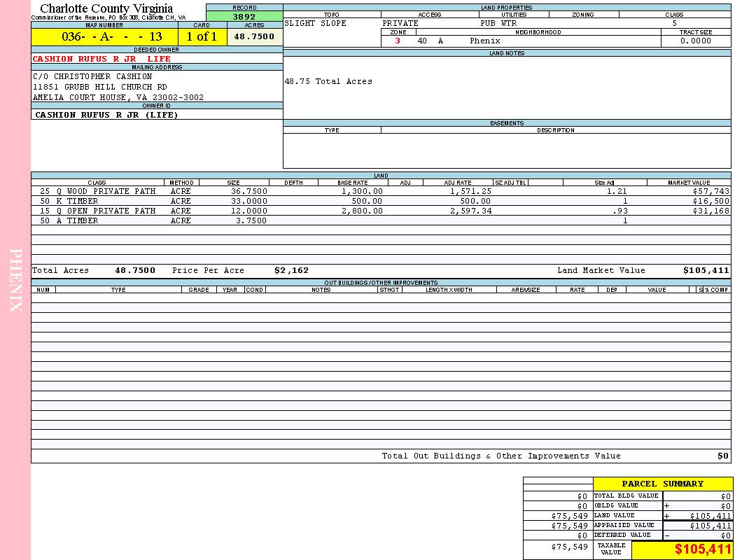Select the red taxable value $105,411

[x=702, y=550]
